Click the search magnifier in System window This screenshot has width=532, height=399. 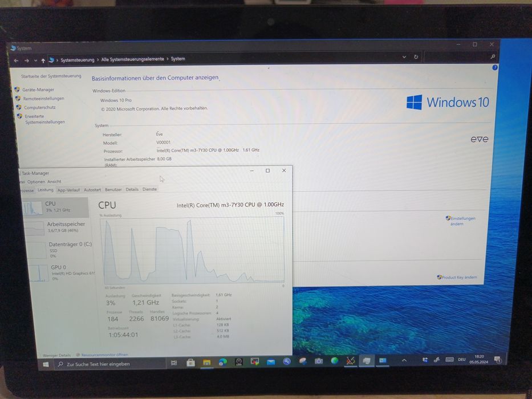tap(493, 56)
